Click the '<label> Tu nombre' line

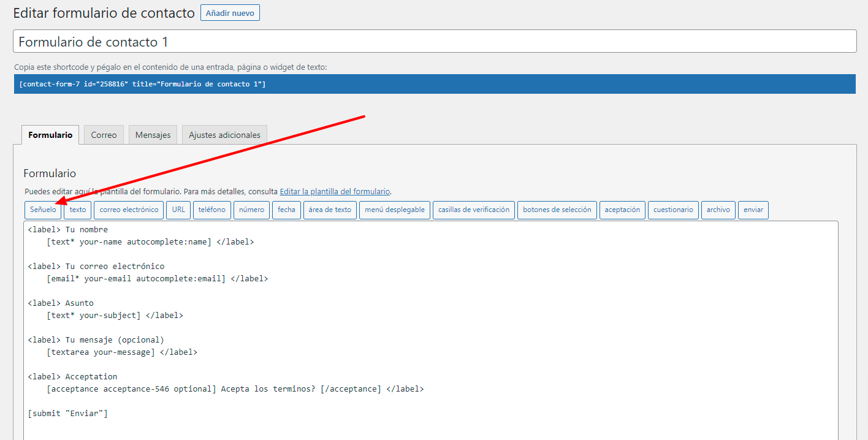tap(68, 230)
